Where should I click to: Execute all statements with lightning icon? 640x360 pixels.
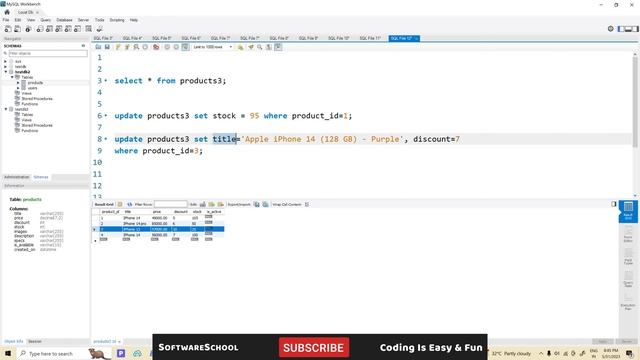(x=118, y=47)
